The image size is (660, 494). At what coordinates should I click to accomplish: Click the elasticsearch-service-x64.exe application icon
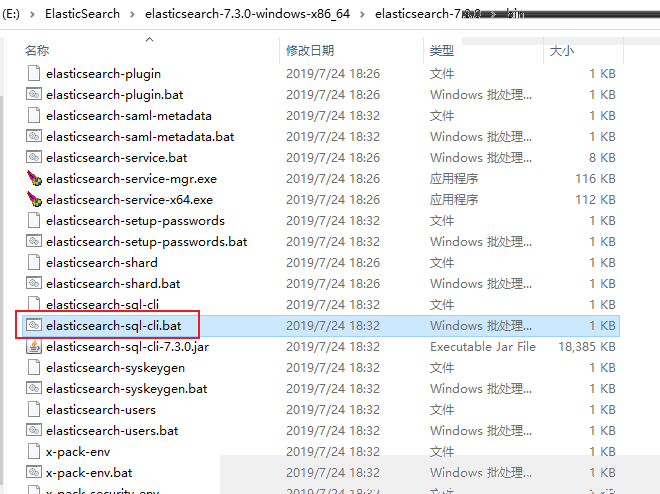(34, 199)
